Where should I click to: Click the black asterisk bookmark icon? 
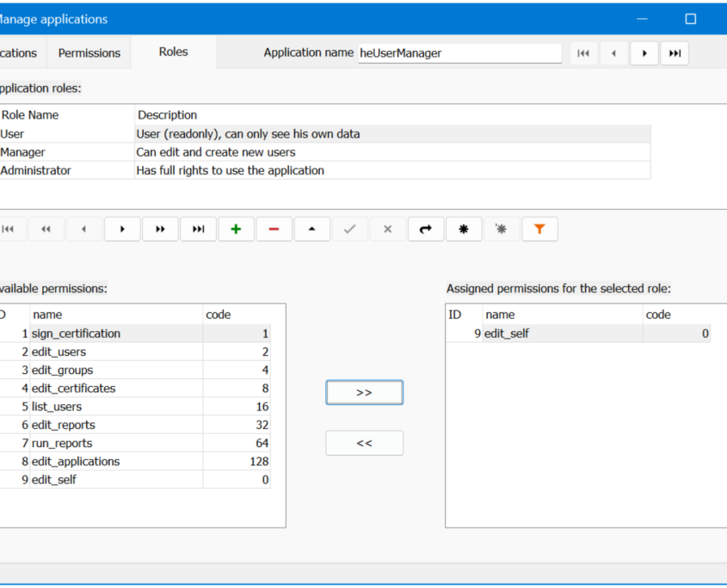click(x=464, y=229)
